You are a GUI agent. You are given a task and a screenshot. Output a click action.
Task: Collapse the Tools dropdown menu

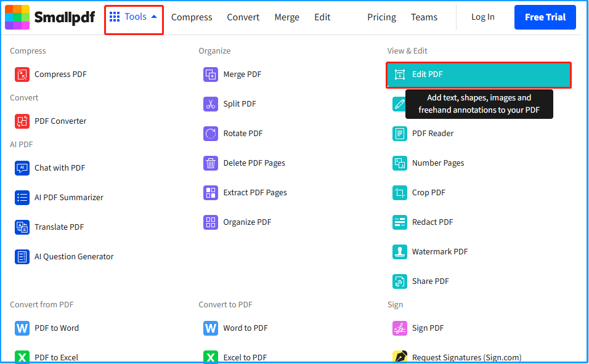[134, 17]
